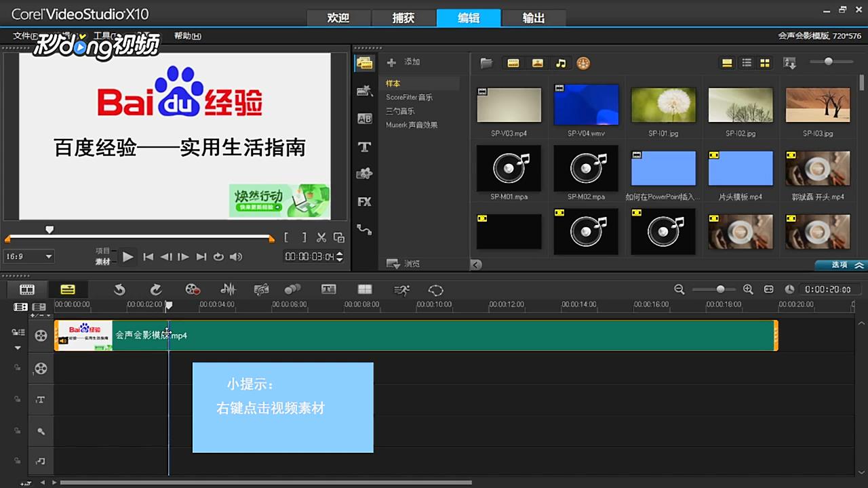The height and width of the screenshot is (488, 868).
Task: Click the split clip scissors icon
Action: pyautogui.click(x=321, y=237)
